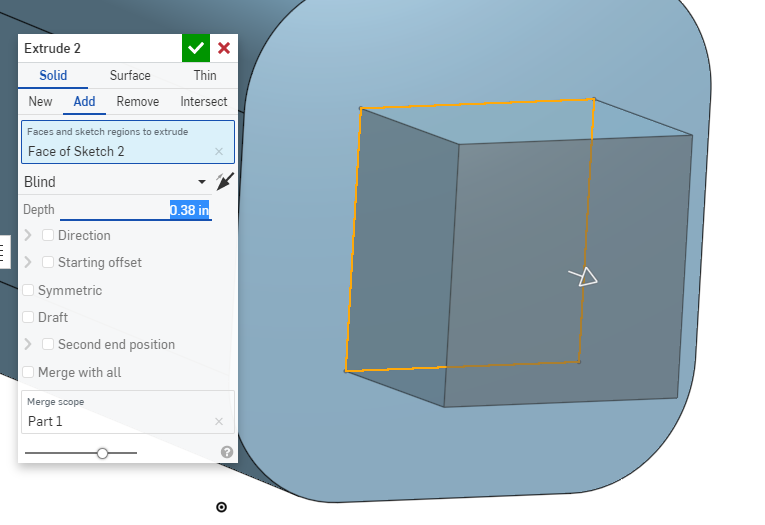
Task: Click the Extrude 2 dialog title
Action: point(52,48)
